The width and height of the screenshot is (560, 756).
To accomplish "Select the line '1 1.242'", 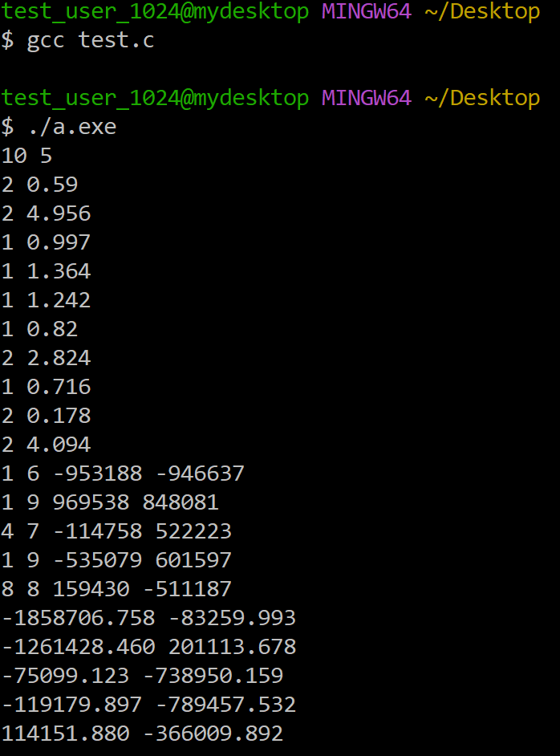I will coord(46,300).
